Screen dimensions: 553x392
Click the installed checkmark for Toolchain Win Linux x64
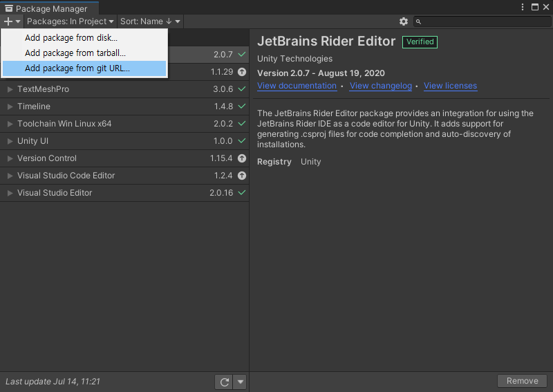[x=242, y=124]
